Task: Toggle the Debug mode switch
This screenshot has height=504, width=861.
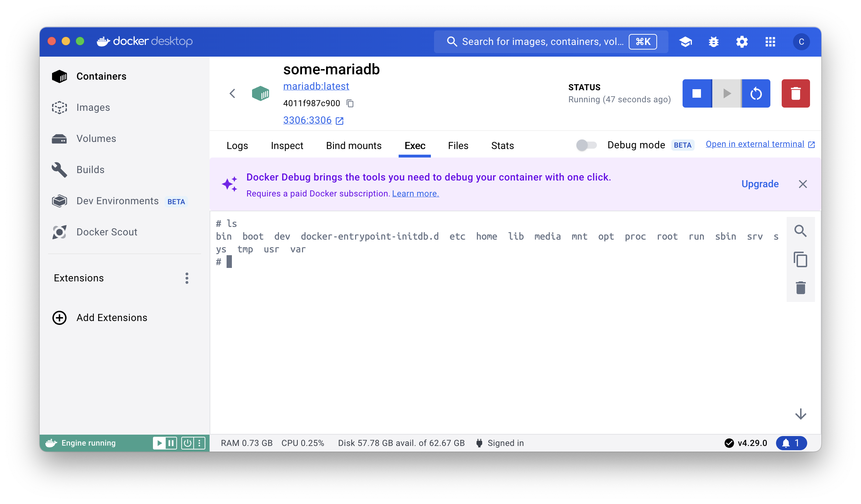Action: click(x=586, y=145)
